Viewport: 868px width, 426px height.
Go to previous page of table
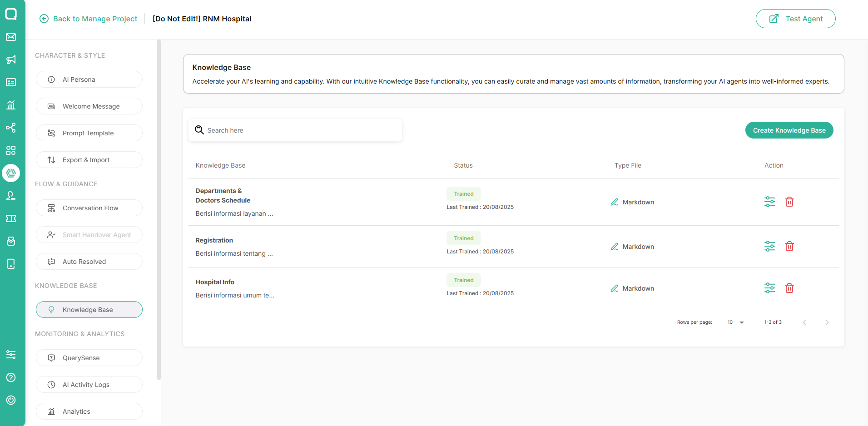tap(804, 322)
